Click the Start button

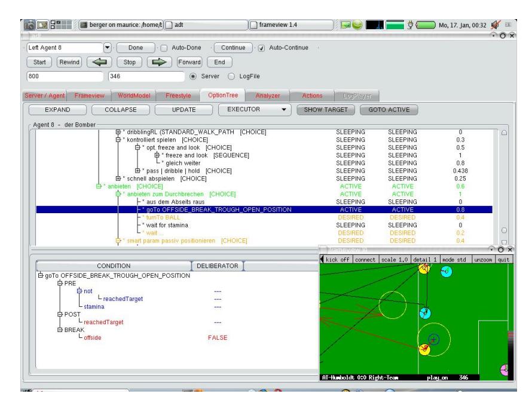tap(39, 62)
